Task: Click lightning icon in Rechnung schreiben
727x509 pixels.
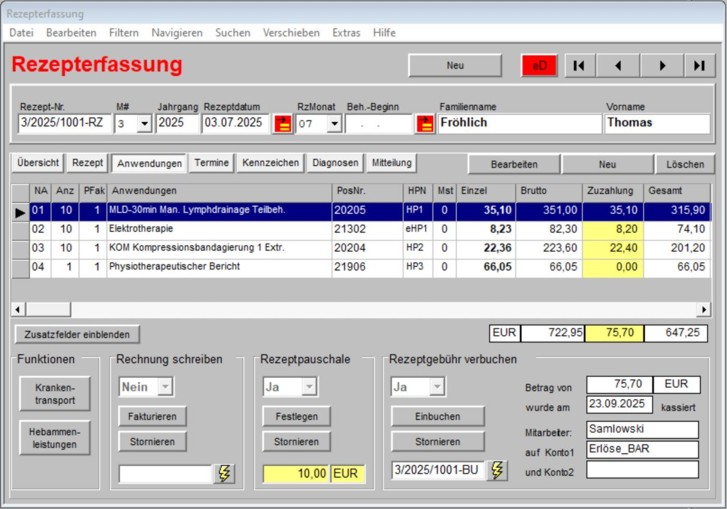Action: 225,473
